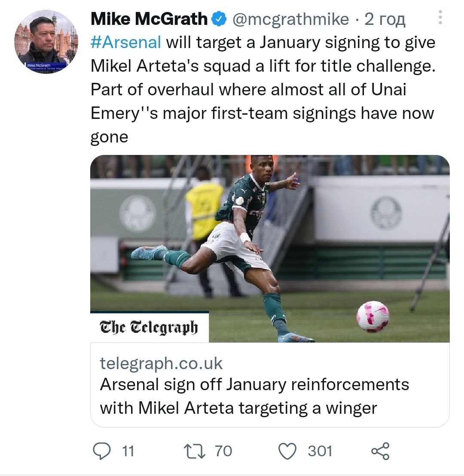Click the like count 301

pyautogui.click(x=320, y=451)
